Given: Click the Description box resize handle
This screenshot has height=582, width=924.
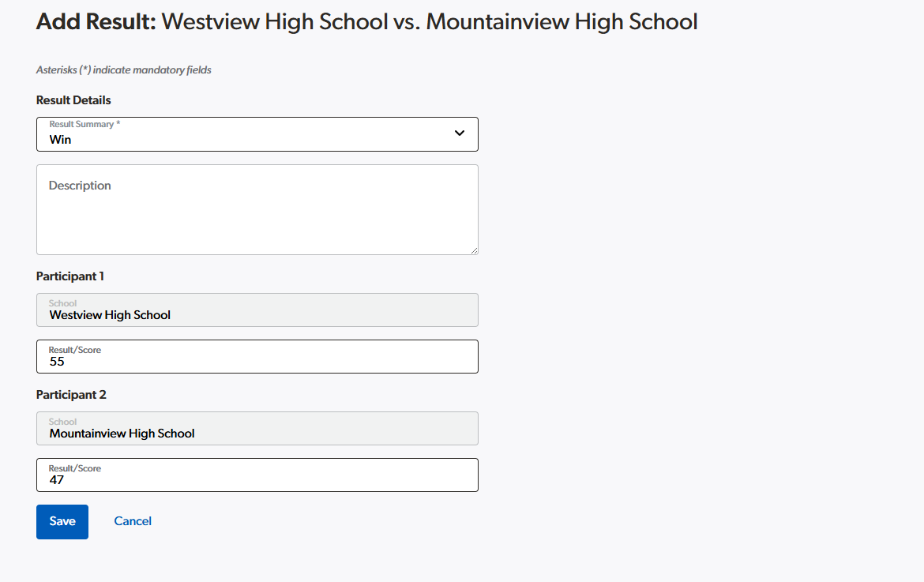Looking at the screenshot, I should [x=474, y=250].
